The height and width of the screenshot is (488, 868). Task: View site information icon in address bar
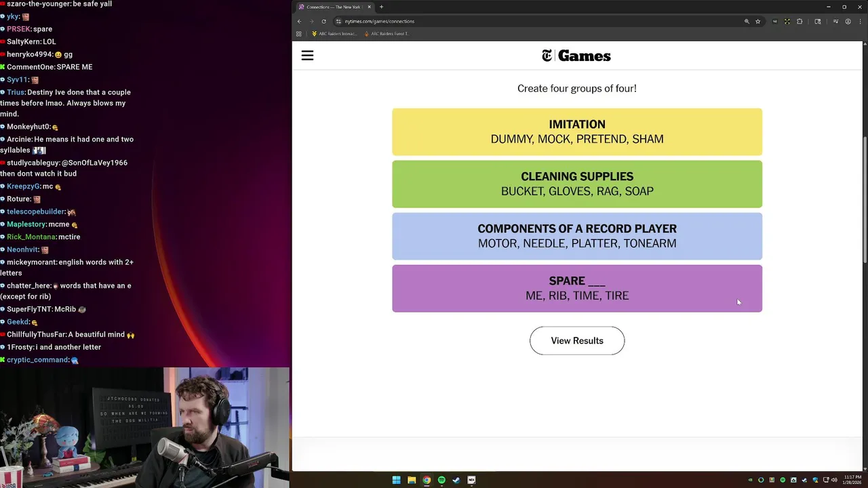[x=338, y=21]
